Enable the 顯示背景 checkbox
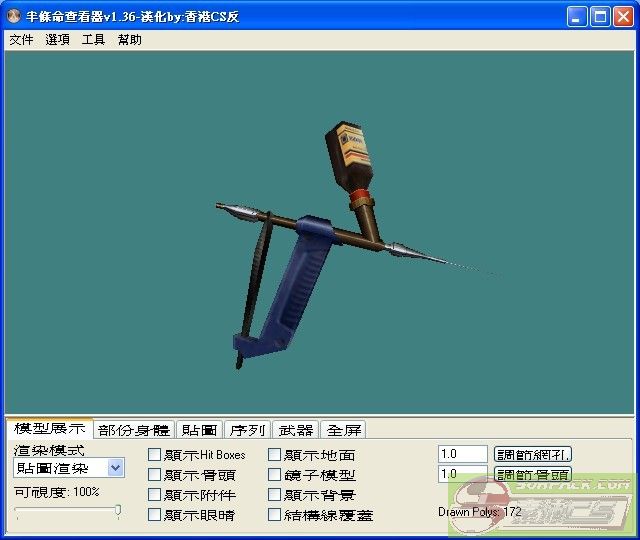This screenshot has width=640, height=540. point(274,495)
